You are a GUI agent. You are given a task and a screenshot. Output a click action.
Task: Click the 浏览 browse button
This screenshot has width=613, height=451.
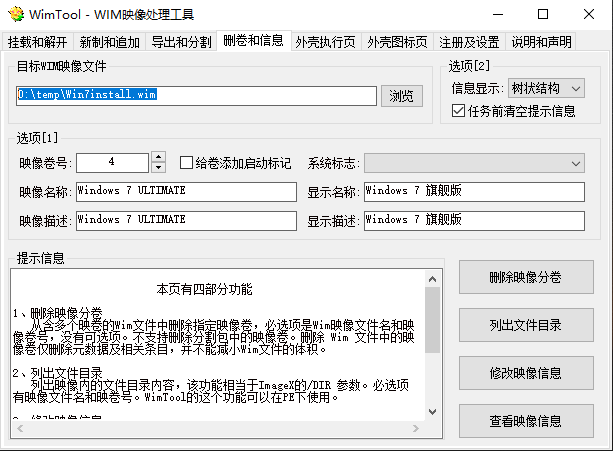(401, 96)
